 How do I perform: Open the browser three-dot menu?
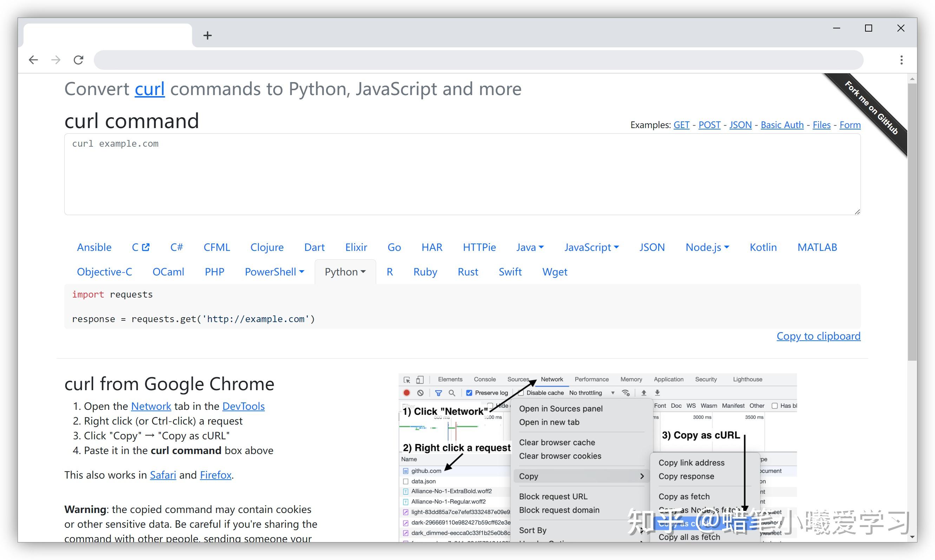pyautogui.click(x=901, y=60)
